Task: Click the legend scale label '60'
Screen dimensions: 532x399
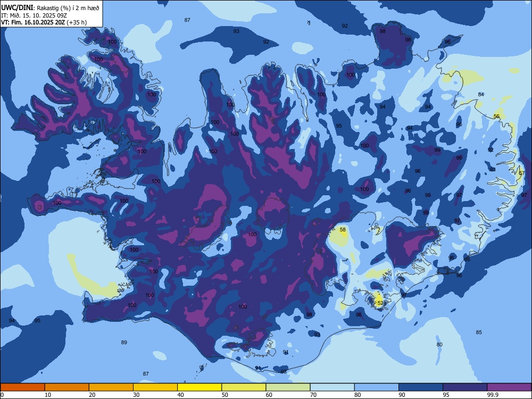Action: click(269, 395)
